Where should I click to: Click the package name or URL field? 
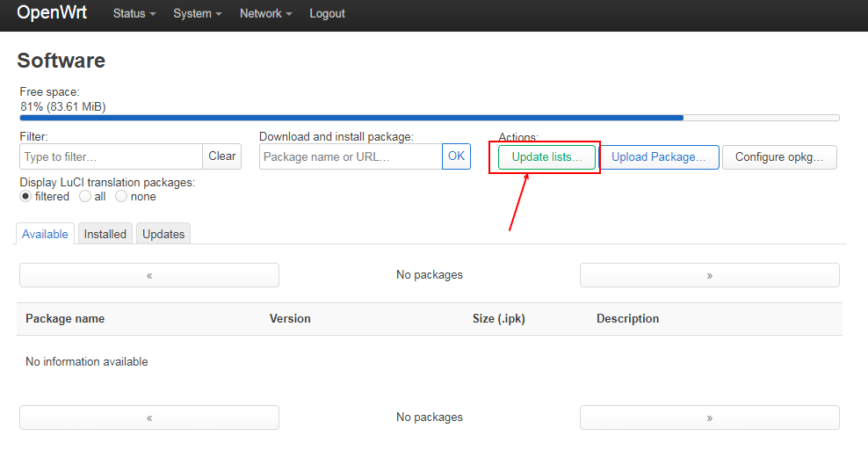coord(351,156)
